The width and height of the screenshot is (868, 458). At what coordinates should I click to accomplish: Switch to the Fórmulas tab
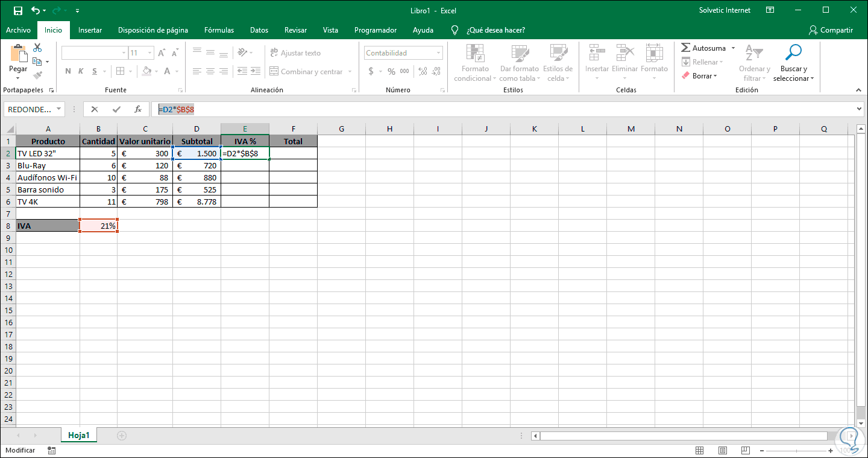click(x=219, y=30)
